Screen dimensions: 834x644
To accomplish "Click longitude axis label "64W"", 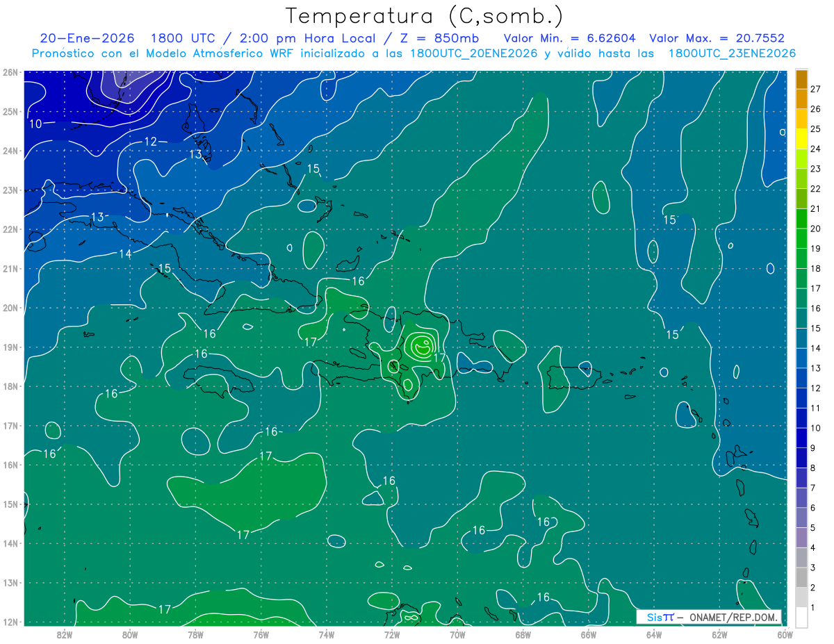I will pos(654,634).
